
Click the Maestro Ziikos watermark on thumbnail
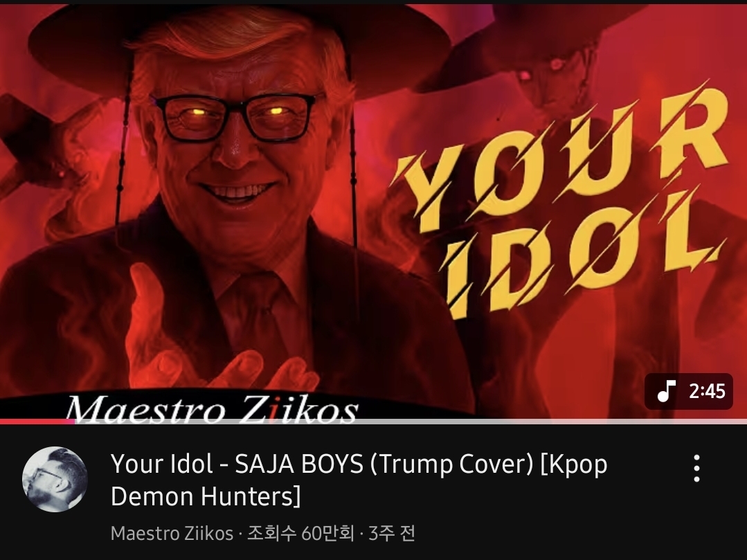pyautogui.click(x=211, y=410)
